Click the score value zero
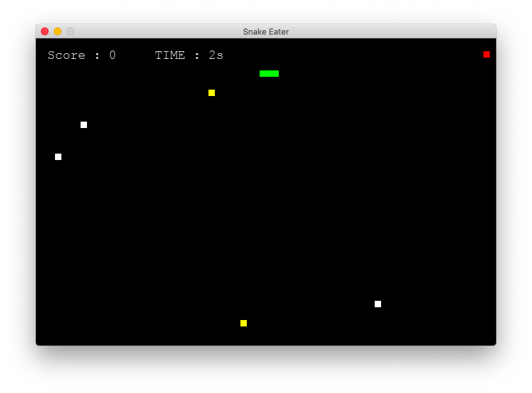 click(112, 55)
